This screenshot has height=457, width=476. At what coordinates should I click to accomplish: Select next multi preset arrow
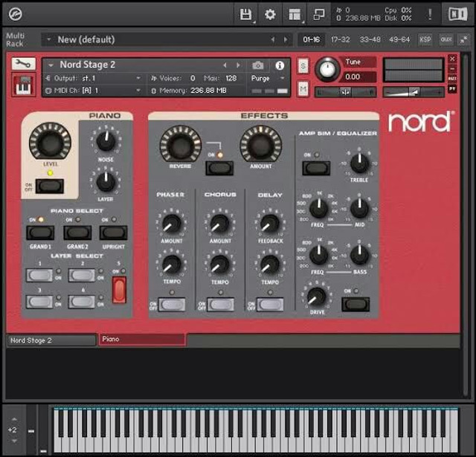[x=286, y=39]
